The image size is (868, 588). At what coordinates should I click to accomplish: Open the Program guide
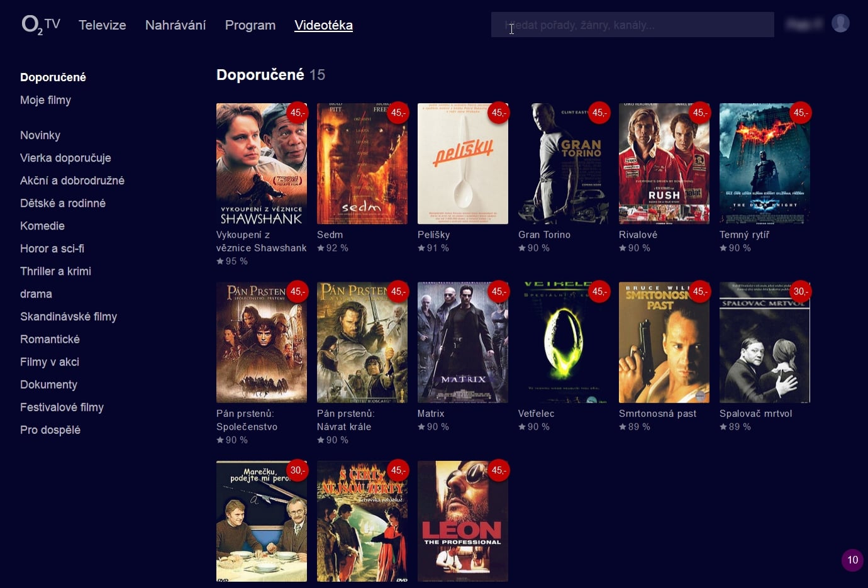tap(250, 25)
